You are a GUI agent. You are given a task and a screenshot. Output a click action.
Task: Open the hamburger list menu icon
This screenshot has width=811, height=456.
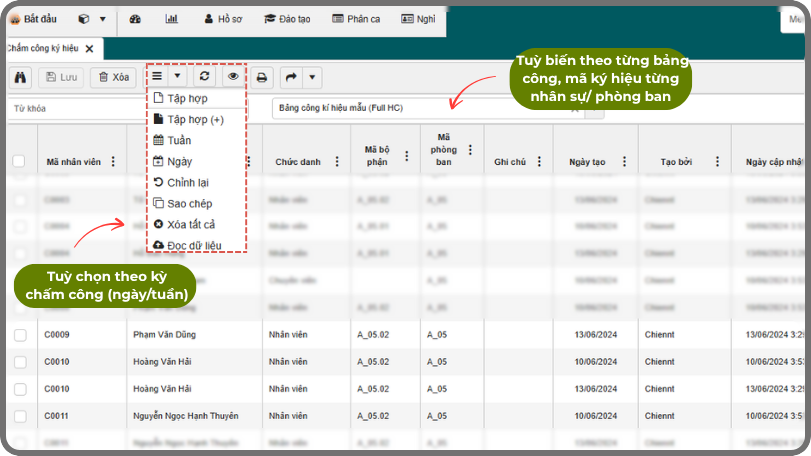pos(157,77)
